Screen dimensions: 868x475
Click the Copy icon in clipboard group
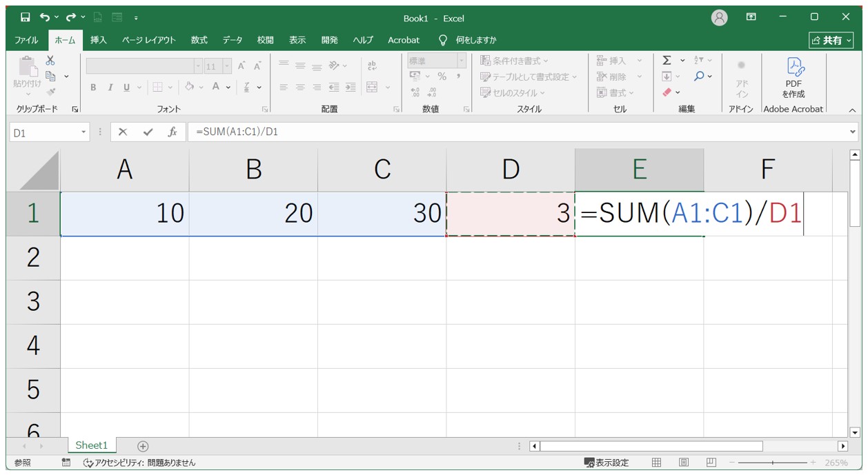(50, 76)
